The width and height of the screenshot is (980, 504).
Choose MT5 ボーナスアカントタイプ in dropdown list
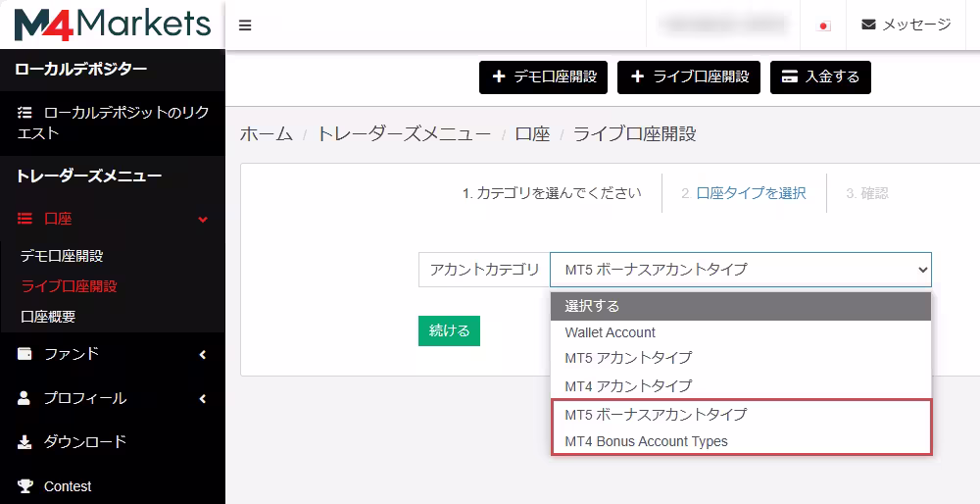(x=741, y=414)
